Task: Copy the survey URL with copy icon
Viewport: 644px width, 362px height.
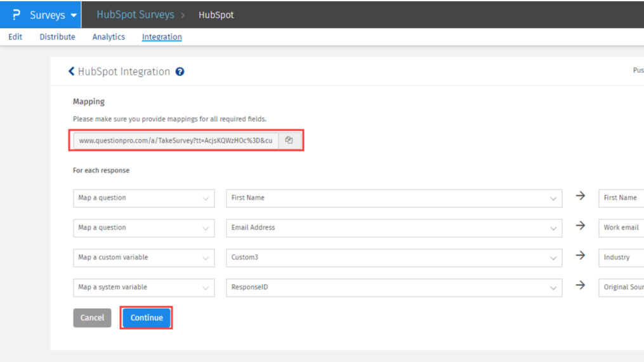Action: [x=289, y=140]
